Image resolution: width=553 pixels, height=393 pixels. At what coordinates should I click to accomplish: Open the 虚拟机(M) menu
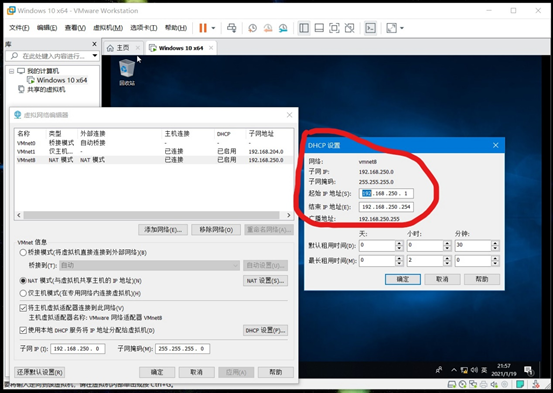tap(108, 28)
